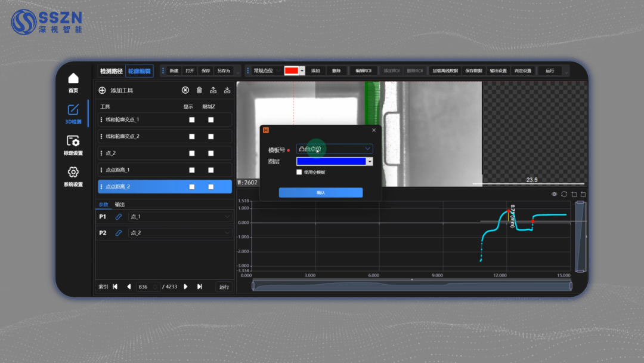Image resolution: width=644 pixels, height=363 pixels.
Task: Click the trash delete icon in tool panel
Action: [x=199, y=90]
